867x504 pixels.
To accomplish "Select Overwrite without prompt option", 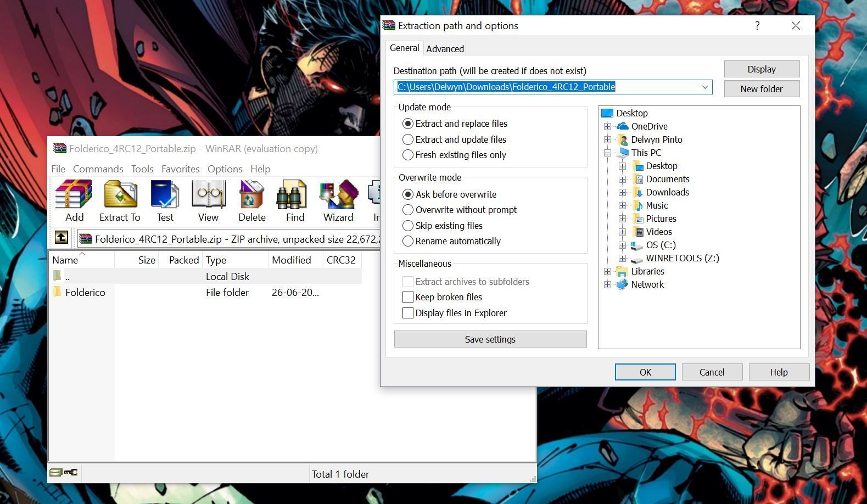I will pyautogui.click(x=407, y=210).
